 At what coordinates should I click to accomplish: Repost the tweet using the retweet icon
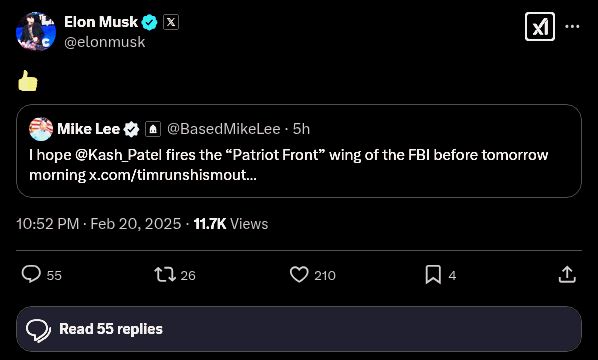coord(165,275)
